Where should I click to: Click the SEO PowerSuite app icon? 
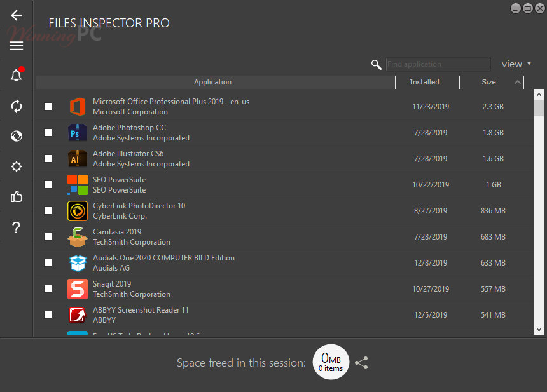tap(78, 185)
